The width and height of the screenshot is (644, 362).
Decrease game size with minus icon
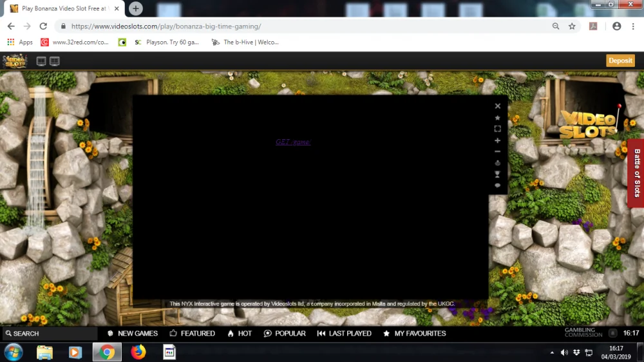click(x=497, y=151)
